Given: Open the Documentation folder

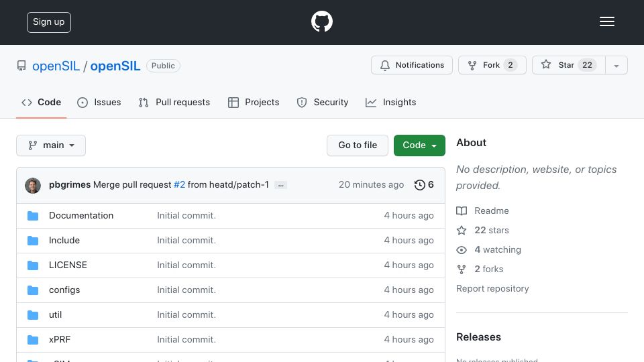Looking at the screenshot, I should (x=81, y=215).
